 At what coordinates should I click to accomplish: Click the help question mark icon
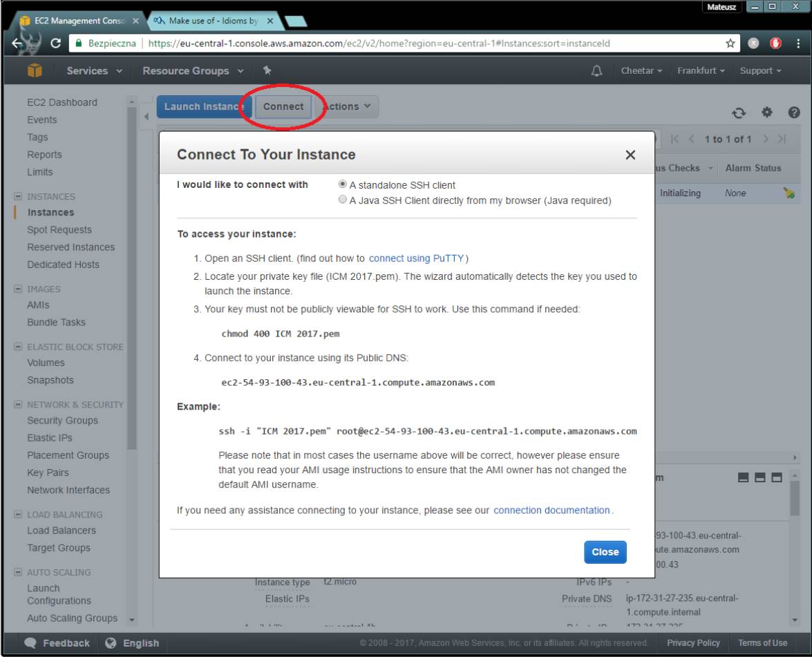click(x=789, y=112)
